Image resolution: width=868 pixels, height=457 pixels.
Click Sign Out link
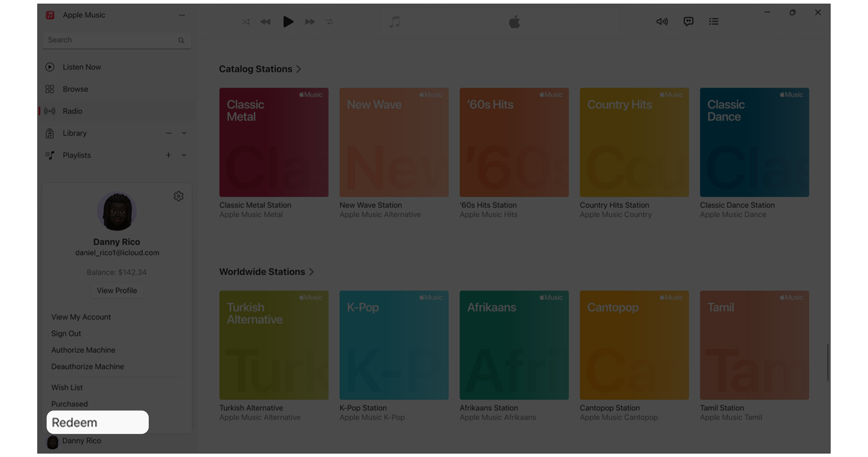66,333
